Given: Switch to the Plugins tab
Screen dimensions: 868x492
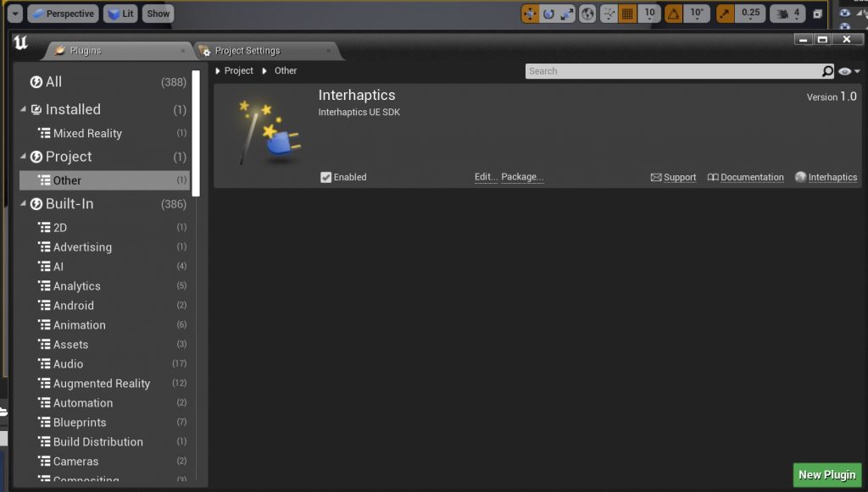Looking at the screenshot, I should coord(117,51).
